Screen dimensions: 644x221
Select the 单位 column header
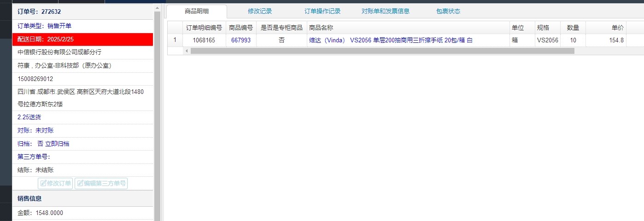click(x=522, y=28)
